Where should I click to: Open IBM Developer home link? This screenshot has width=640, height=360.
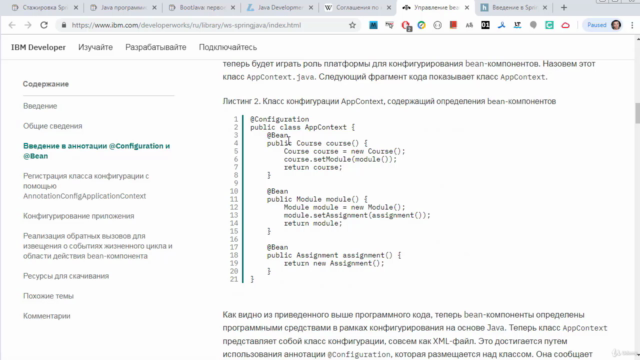coord(38,47)
